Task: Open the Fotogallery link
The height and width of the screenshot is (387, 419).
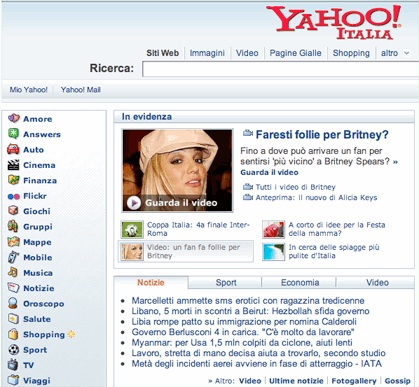Action: [354, 381]
